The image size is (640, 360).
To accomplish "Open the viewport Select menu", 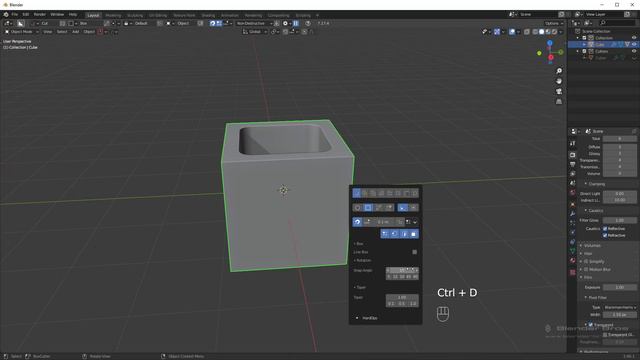I will pyautogui.click(x=62, y=31).
